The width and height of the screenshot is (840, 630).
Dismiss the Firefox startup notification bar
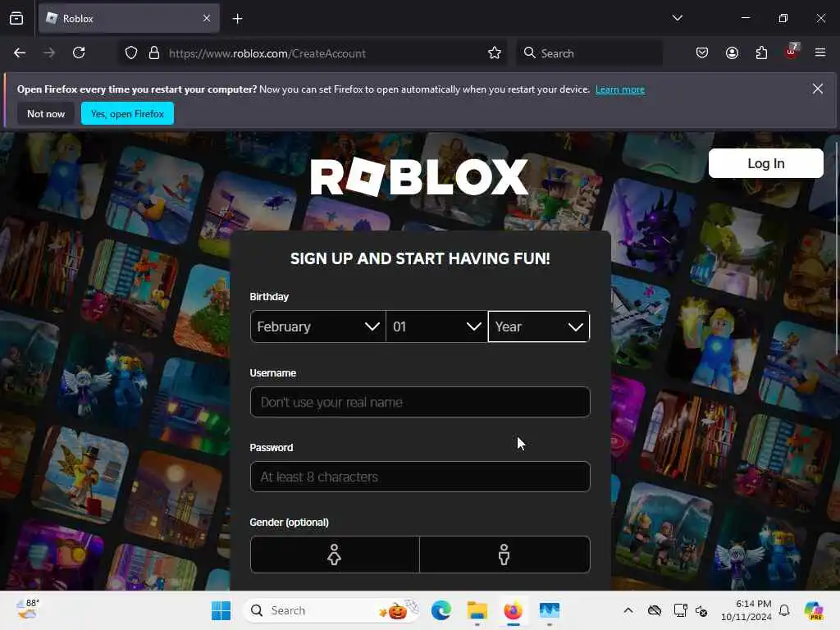818,89
